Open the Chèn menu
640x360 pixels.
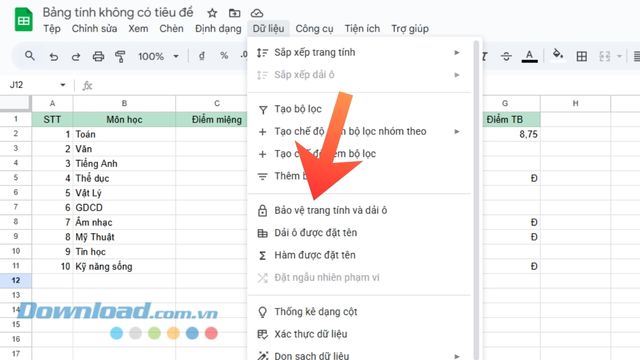(x=171, y=29)
